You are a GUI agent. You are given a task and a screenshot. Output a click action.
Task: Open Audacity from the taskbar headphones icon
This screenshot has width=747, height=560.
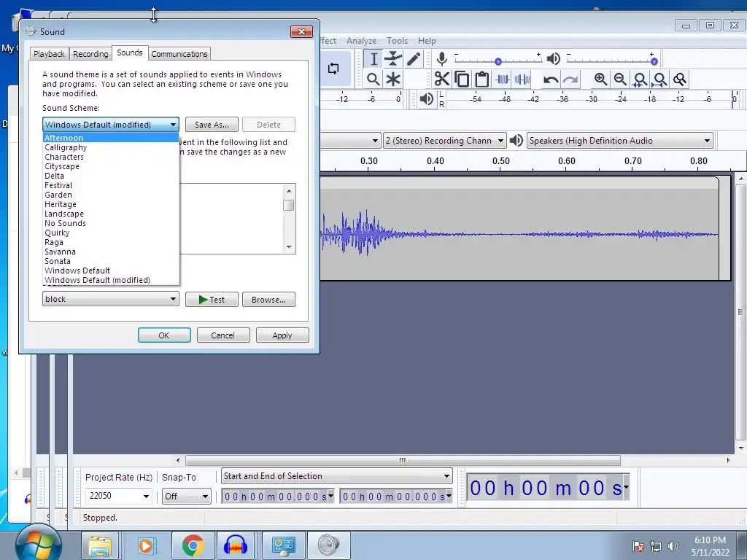pos(236,545)
